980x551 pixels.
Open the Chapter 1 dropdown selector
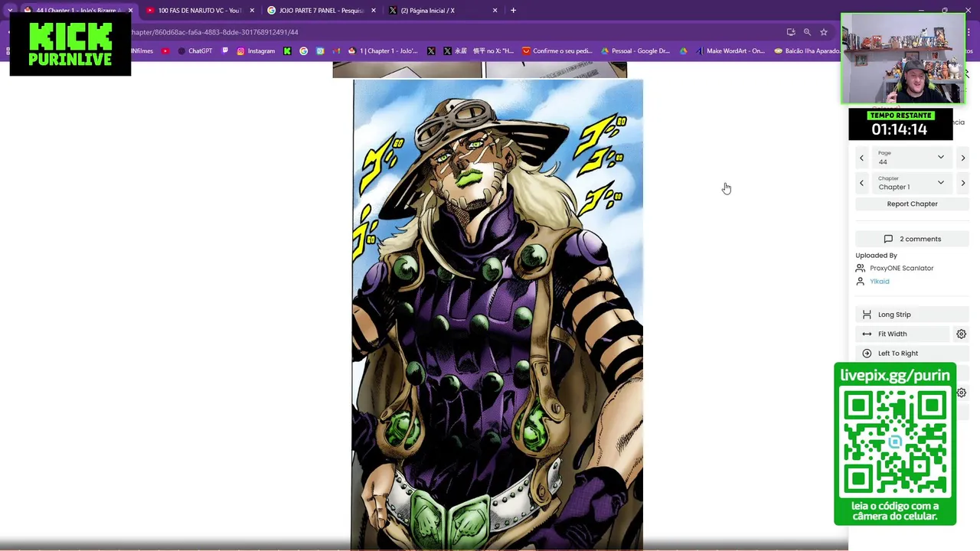tap(911, 183)
